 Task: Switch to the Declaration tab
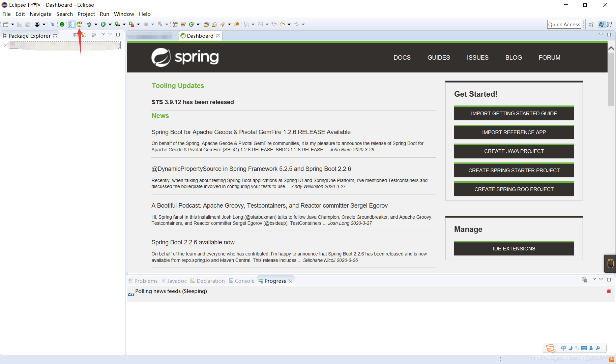tap(208, 281)
